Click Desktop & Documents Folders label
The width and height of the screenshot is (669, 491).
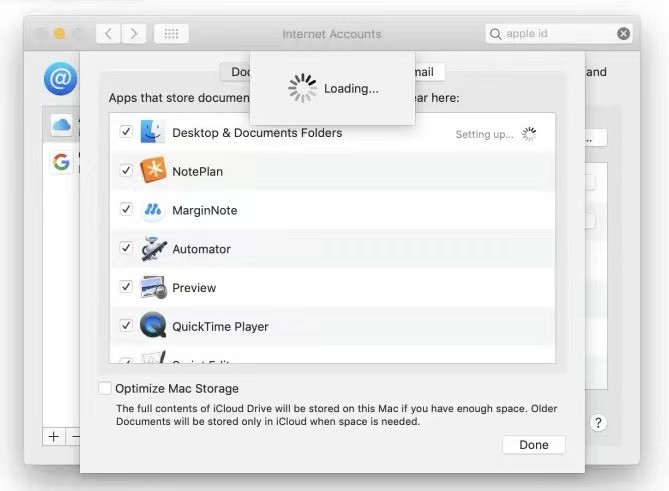(257, 133)
